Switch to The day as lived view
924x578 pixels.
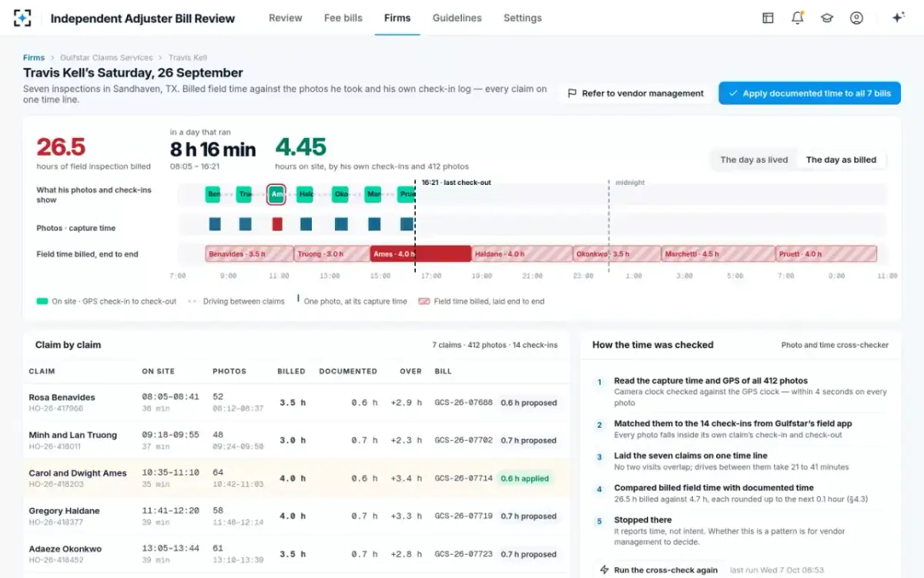[754, 160]
